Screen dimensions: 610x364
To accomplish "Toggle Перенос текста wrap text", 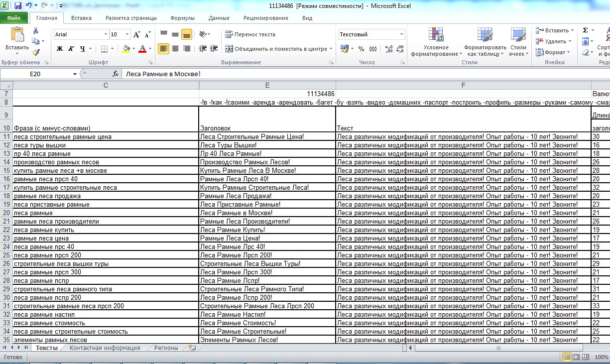I will (250, 34).
